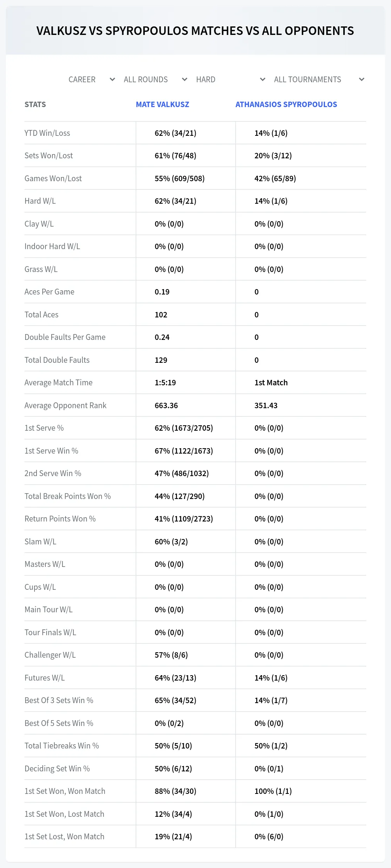The width and height of the screenshot is (391, 868).
Task: Open the MATE VALKUSZ player link
Action: (x=162, y=104)
